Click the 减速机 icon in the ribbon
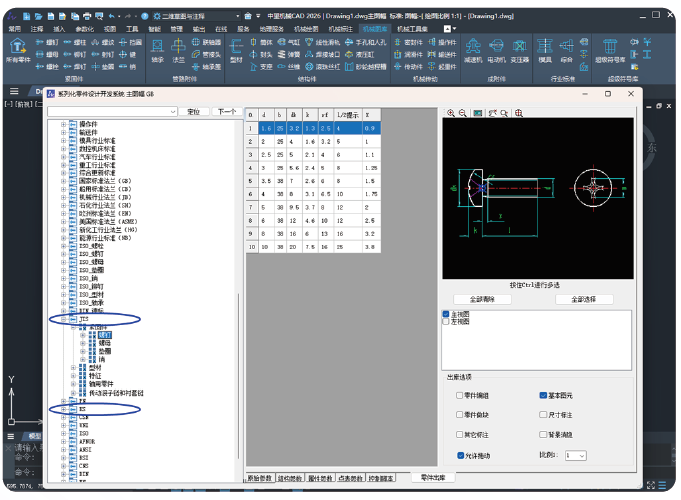 472,50
